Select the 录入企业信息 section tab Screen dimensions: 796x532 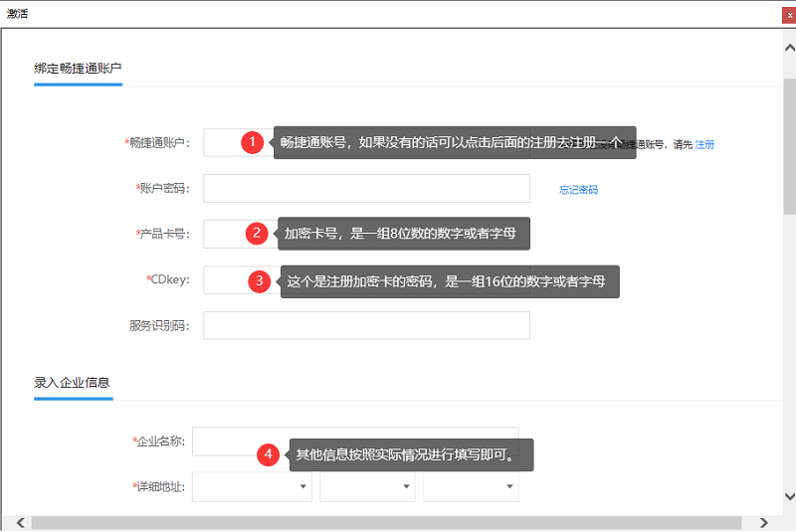72,383
